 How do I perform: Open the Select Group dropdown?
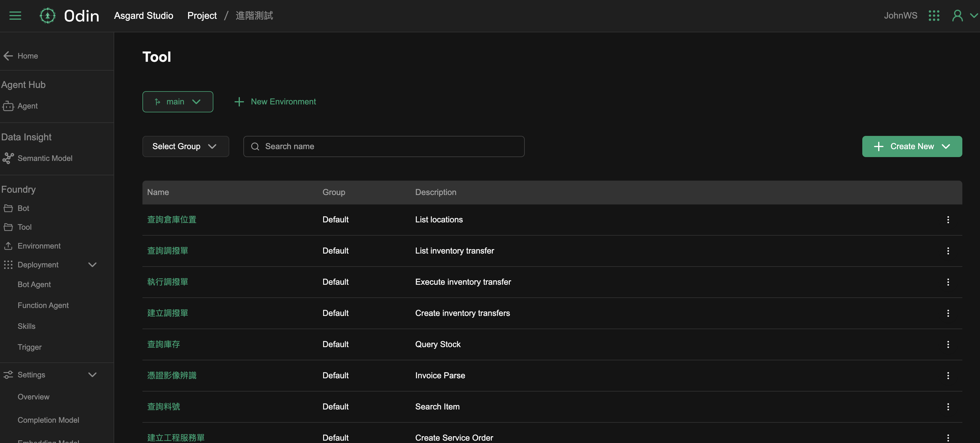coord(185,146)
